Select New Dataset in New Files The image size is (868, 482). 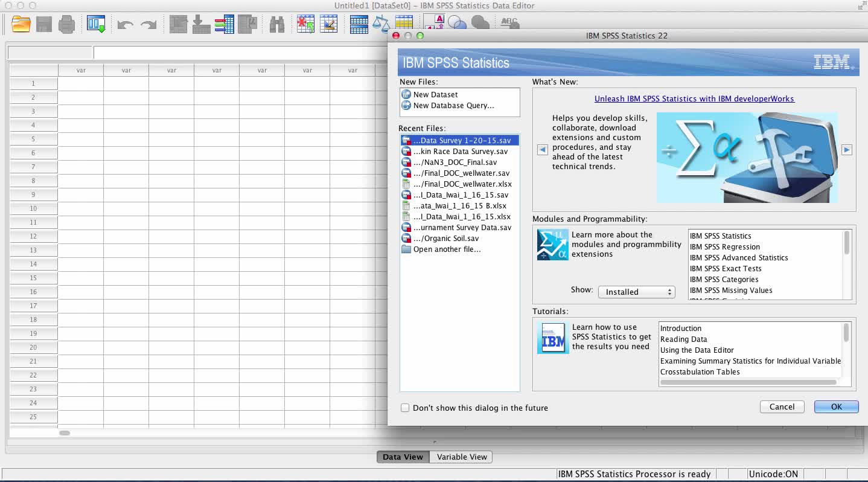coord(435,94)
